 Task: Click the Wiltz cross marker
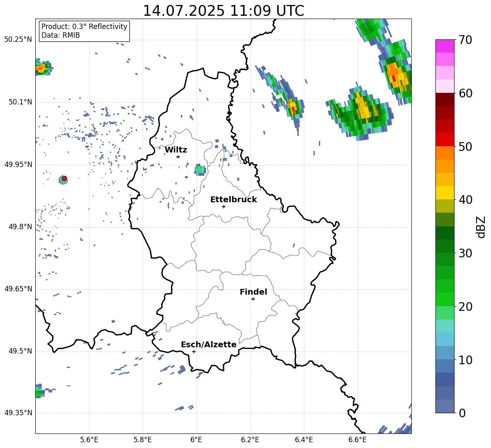(178, 157)
